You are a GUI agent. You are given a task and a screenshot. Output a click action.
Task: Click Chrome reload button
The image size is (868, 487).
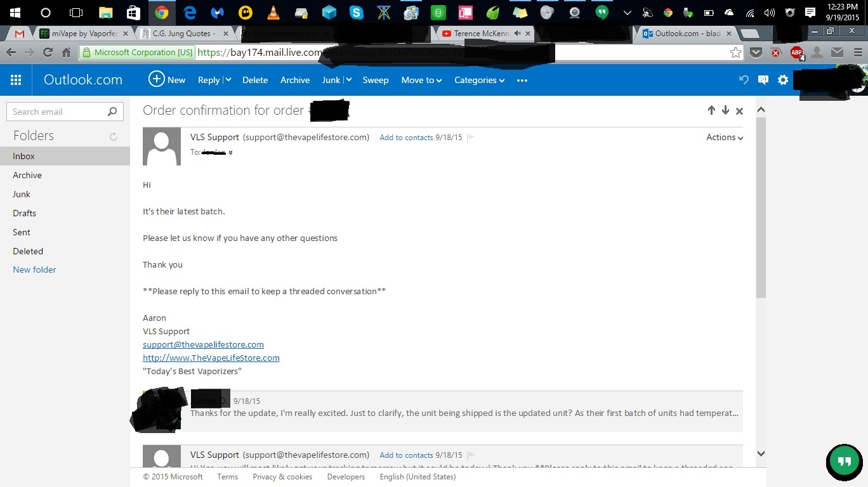tap(48, 53)
